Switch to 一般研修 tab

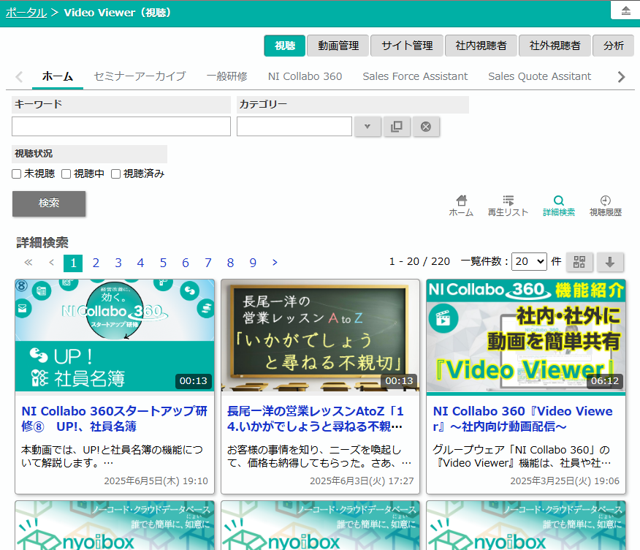click(227, 76)
